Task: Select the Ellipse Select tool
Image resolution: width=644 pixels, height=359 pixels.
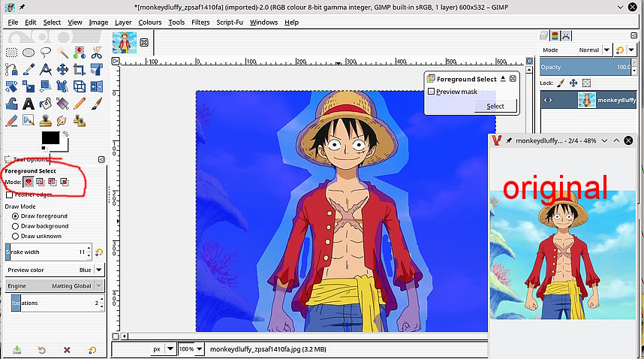Action: [x=29, y=53]
